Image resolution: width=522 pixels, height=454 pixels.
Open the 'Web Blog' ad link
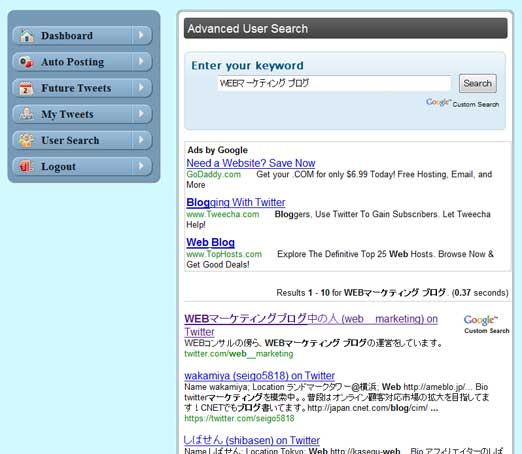click(x=210, y=242)
